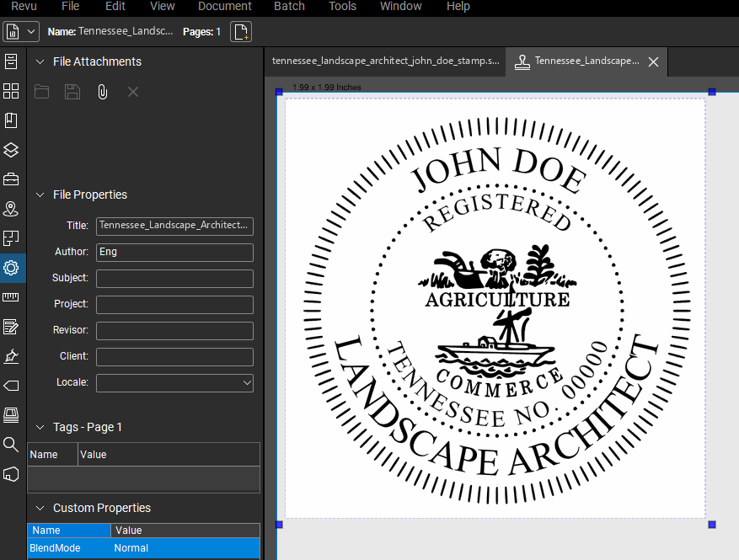Open the Document menu
Screen dimensions: 739x560
click(x=225, y=6)
